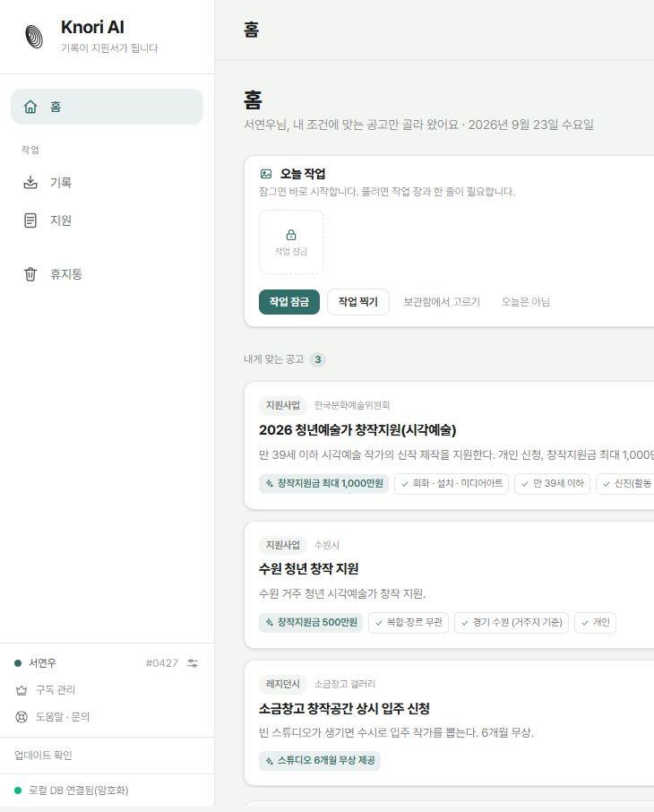Click the 휴지통 trash can icon
This screenshot has height=812, width=654.
[30, 274]
